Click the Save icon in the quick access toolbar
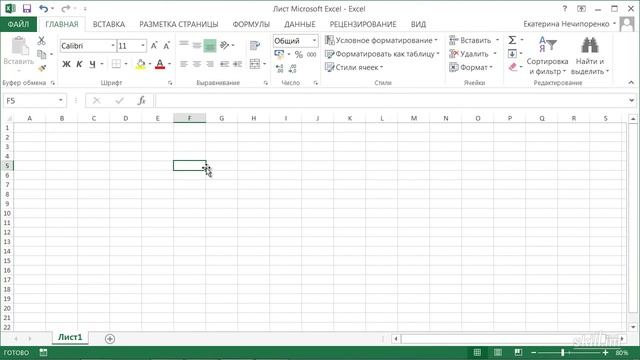640x360 pixels. point(27,9)
